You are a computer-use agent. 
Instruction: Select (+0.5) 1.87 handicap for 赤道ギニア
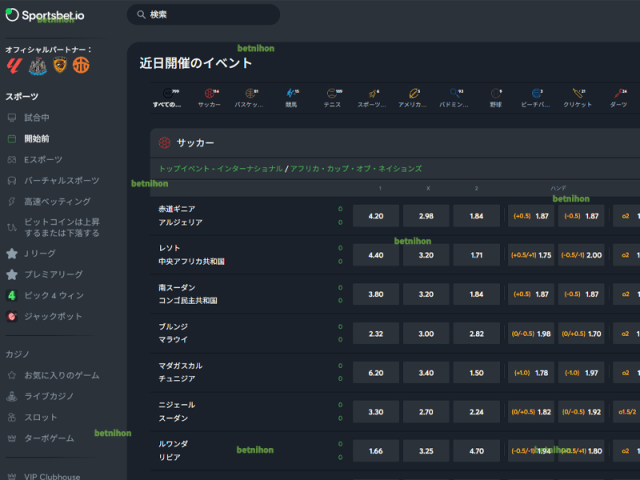531,216
